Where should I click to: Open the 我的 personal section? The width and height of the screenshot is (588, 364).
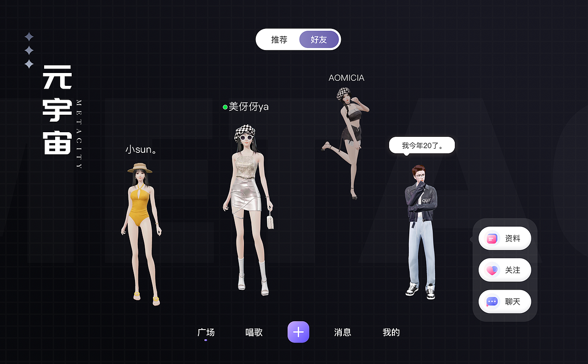click(x=391, y=332)
